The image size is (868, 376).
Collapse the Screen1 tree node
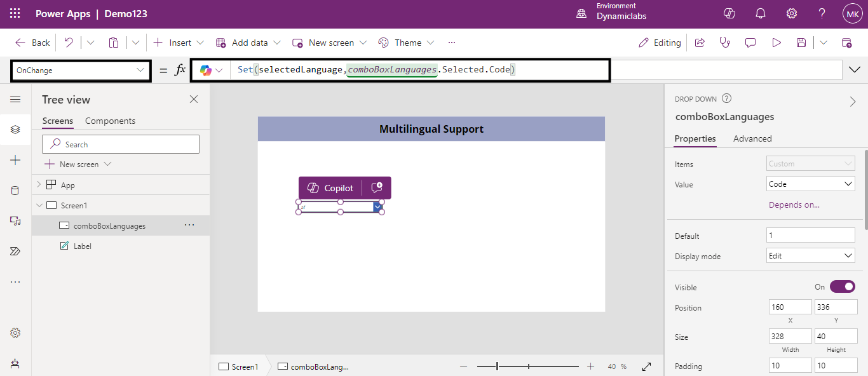point(39,205)
